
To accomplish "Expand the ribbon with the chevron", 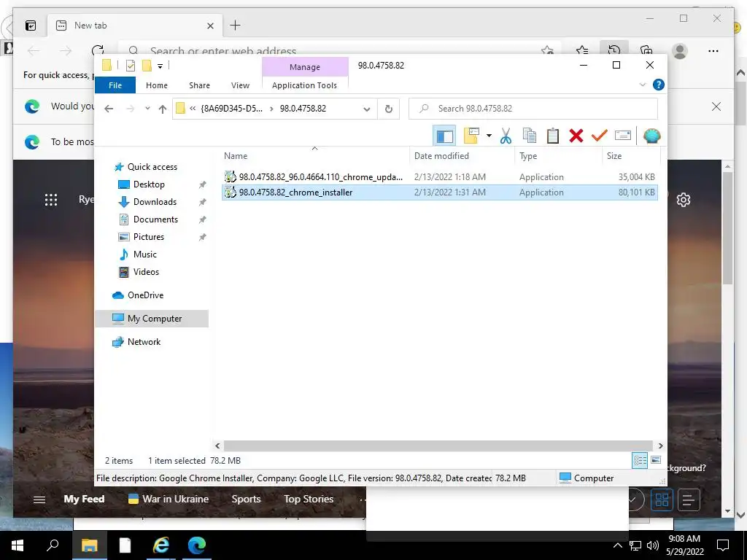I will [642, 85].
